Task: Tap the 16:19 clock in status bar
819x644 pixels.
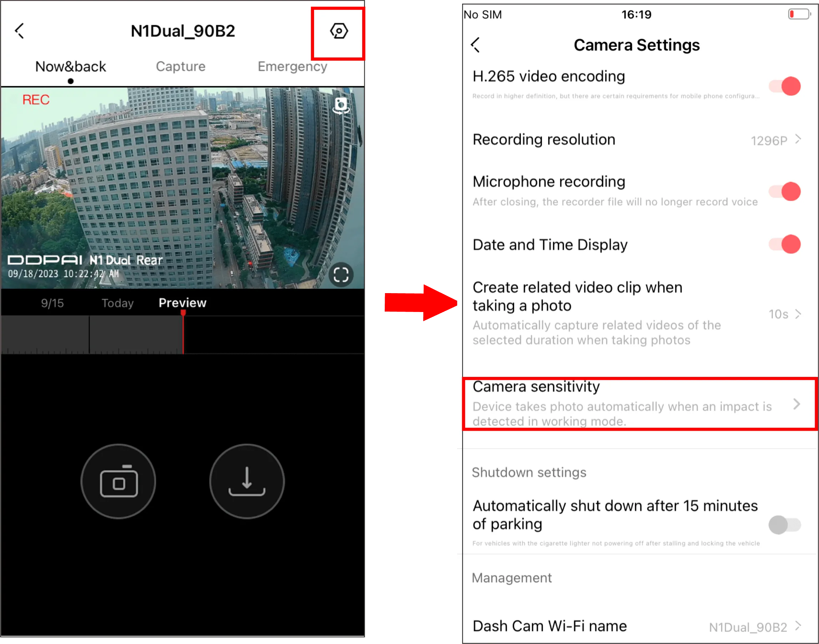Action: 636,14
